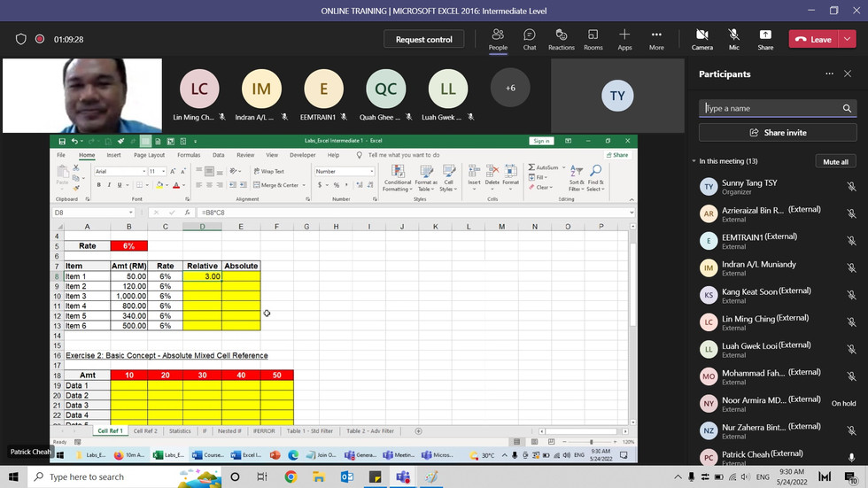Open the Chat panel in Teams
This screenshot has height=488, width=868.
(530, 39)
